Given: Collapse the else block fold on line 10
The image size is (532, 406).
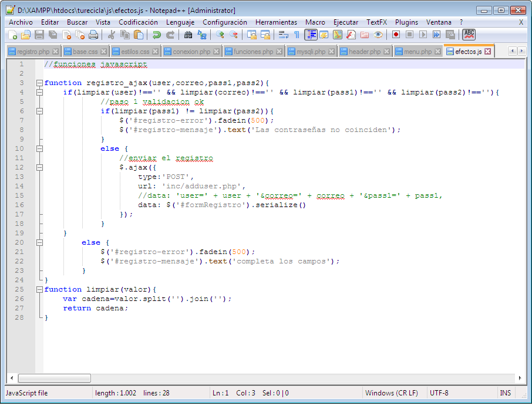Looking at the screenshot, I should point(39,149).
